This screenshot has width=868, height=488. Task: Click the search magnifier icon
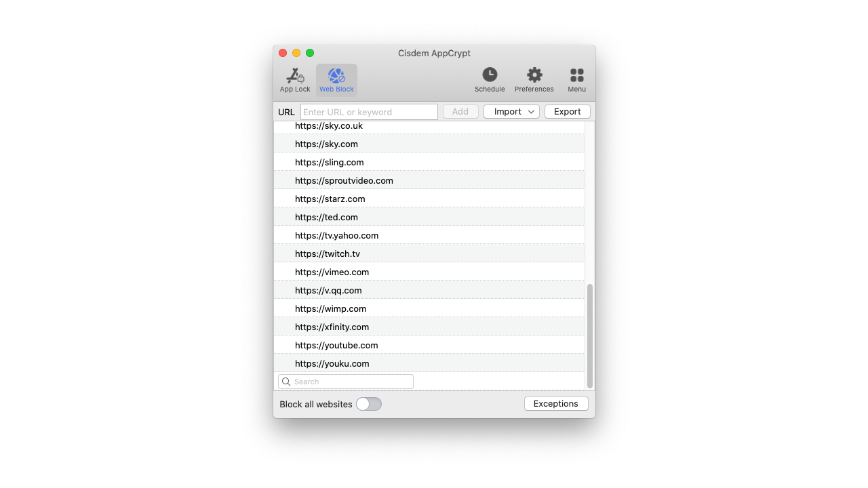point(286,382)
